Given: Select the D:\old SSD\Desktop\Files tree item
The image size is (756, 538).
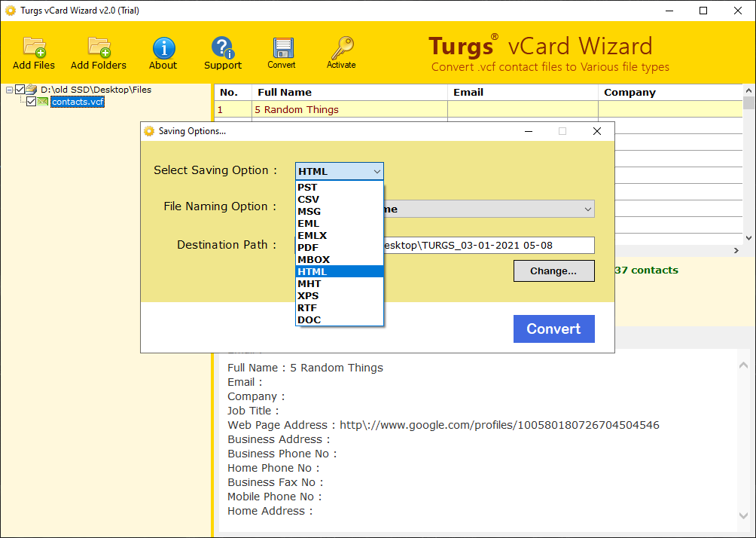Looking at the screenshot, I should [96, 89].
